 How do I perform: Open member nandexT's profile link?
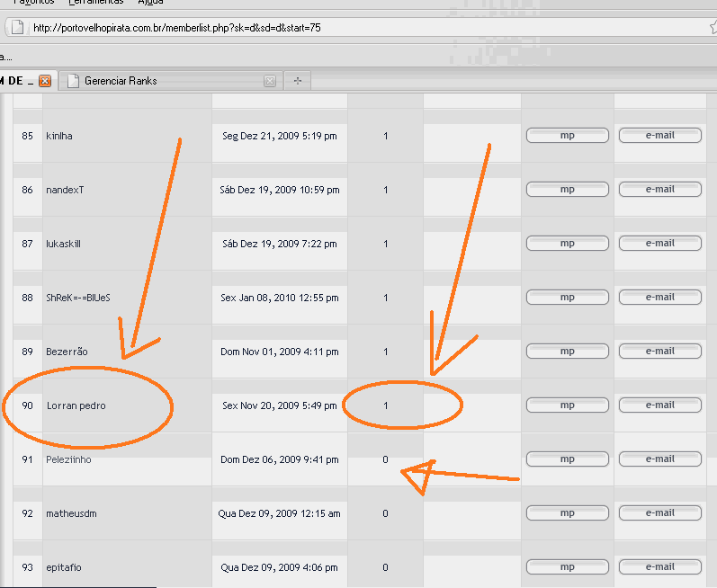(x=65, y=190)
